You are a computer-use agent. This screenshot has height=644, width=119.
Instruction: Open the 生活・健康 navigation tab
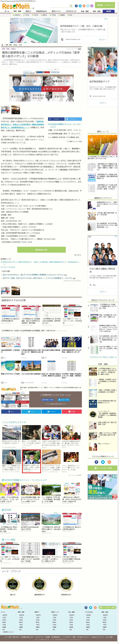click(85, 11)
